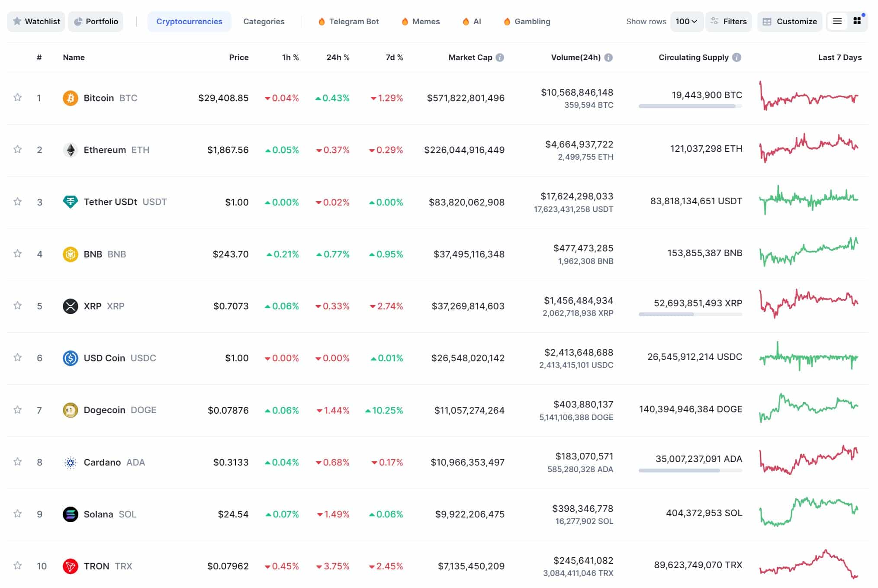Toggle the USD Coin watchlist star
Image resolution: width=878 pixels, height=588 pixels.
[x=18, y=357]
